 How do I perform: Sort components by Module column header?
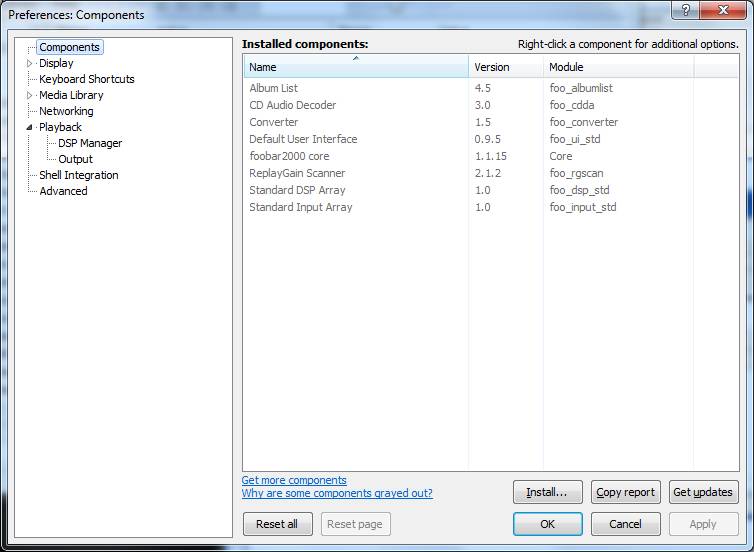pyautogui.click(x=619, y=67)
